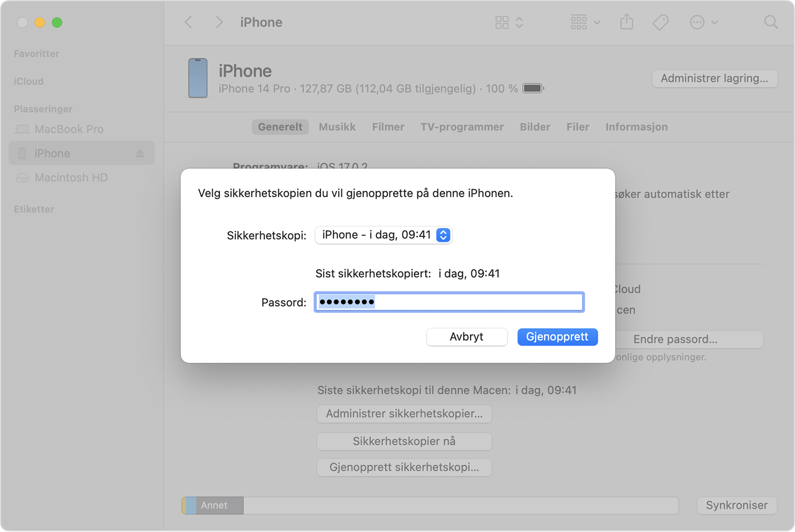Go back with the left chevron
This screenshot has height=532, width=795.
tap(189, 22)
